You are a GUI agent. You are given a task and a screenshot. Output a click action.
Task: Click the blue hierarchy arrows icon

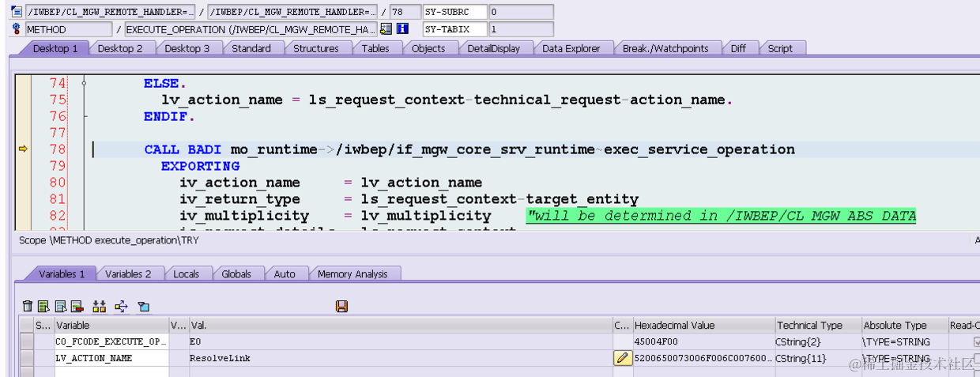pyautogui.click(x=122, y=306)
